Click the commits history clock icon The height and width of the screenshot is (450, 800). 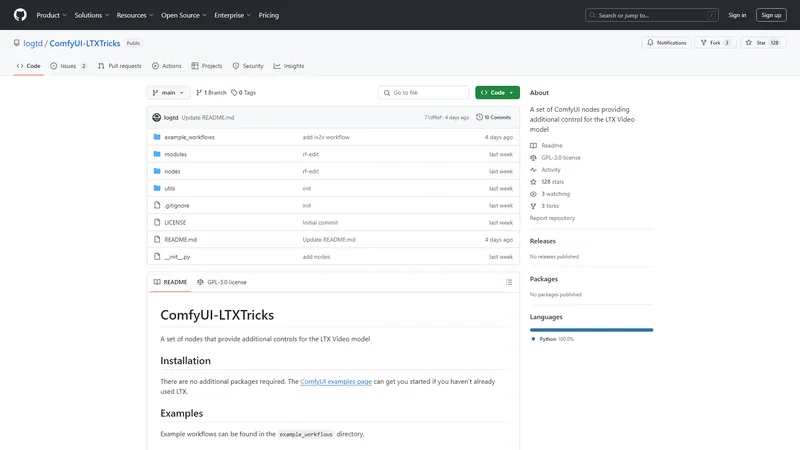pyautogui.click(x=479, y=117)
